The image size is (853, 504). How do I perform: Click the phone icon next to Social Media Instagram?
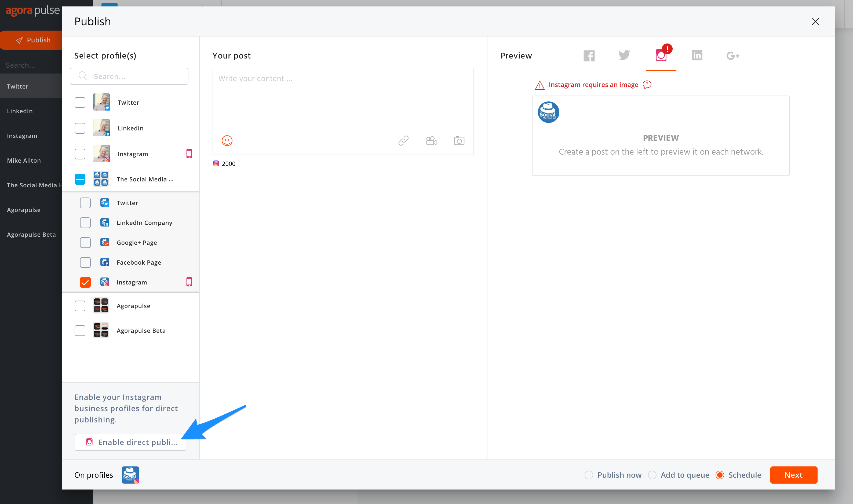189,282
